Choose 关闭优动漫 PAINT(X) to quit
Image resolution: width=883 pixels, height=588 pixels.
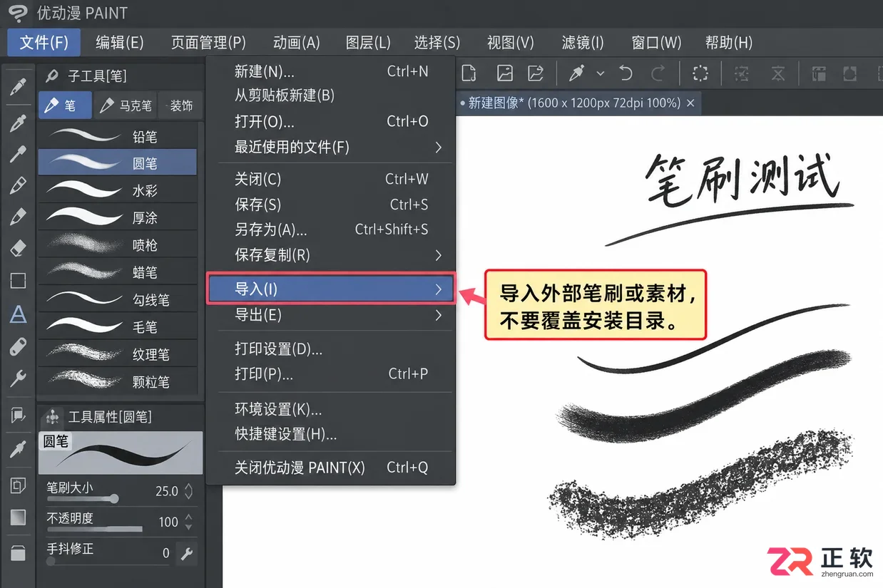tap(332, 468)
